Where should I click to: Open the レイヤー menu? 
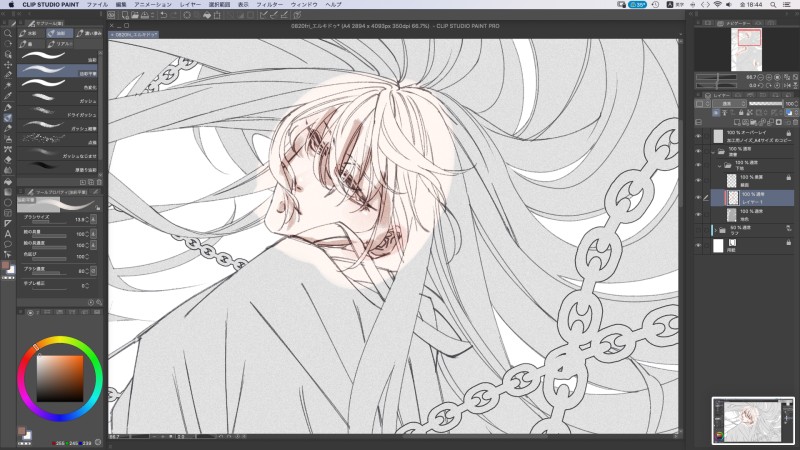[190, 5]
